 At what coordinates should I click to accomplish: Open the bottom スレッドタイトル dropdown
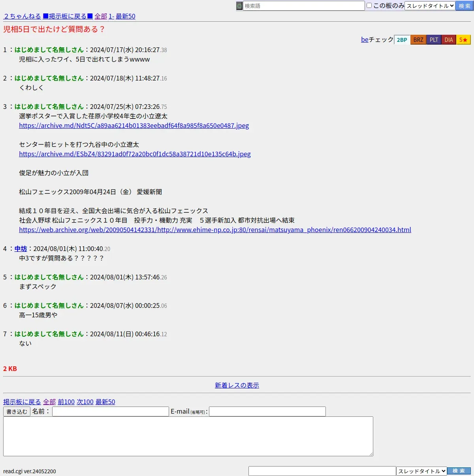[421, 471]
